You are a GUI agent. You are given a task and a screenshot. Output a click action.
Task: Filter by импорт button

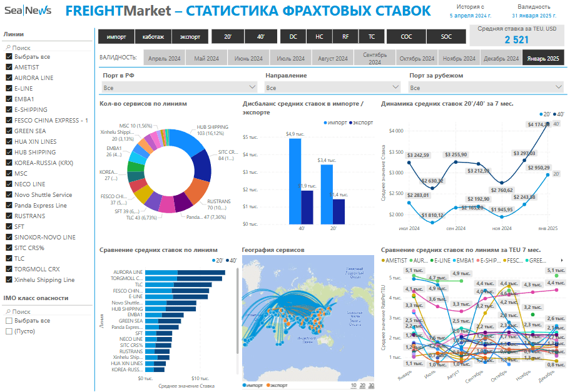tap(116, 37)
